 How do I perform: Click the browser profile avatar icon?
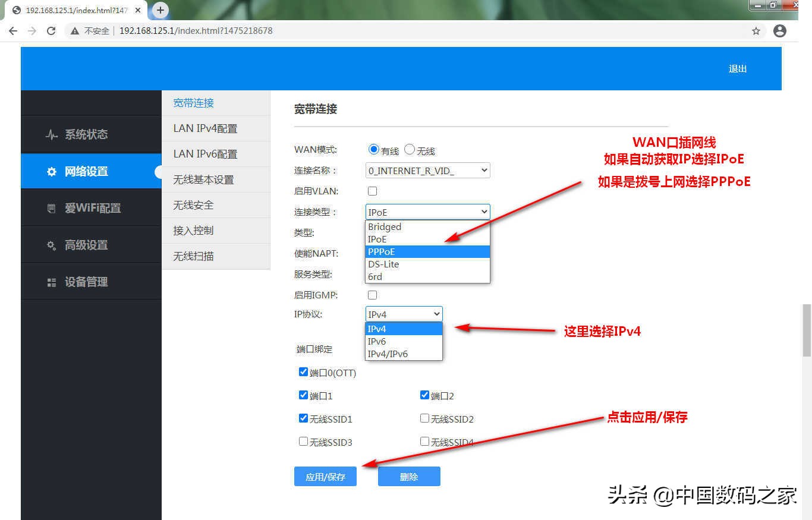coord(779,31)
